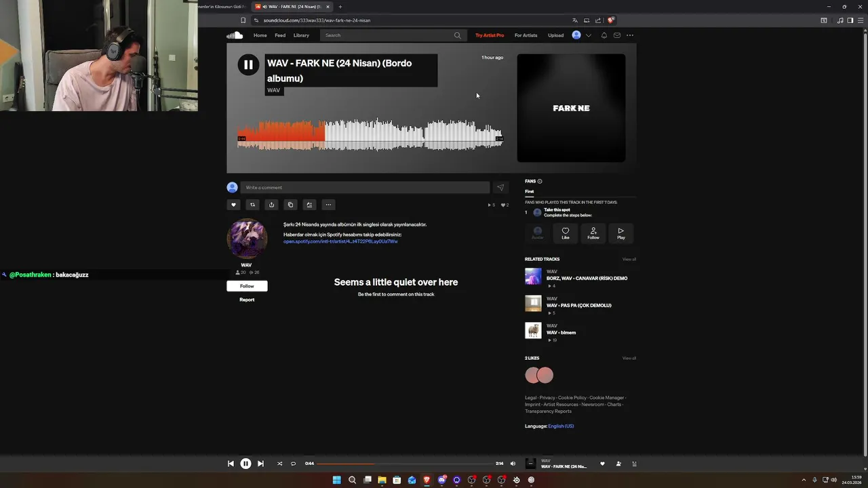868x488 pixels.
Task: Open the Feed nav item
Action: point(280,35)
